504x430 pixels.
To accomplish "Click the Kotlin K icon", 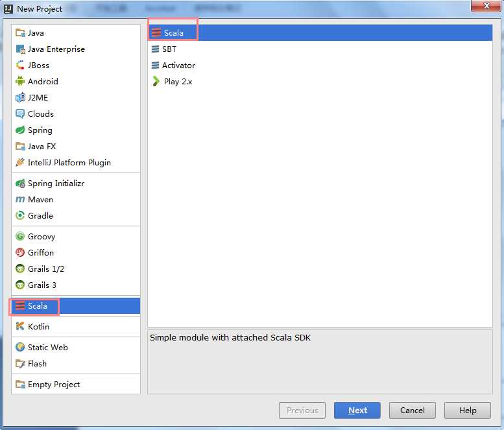I will click(x=20, y=326).
